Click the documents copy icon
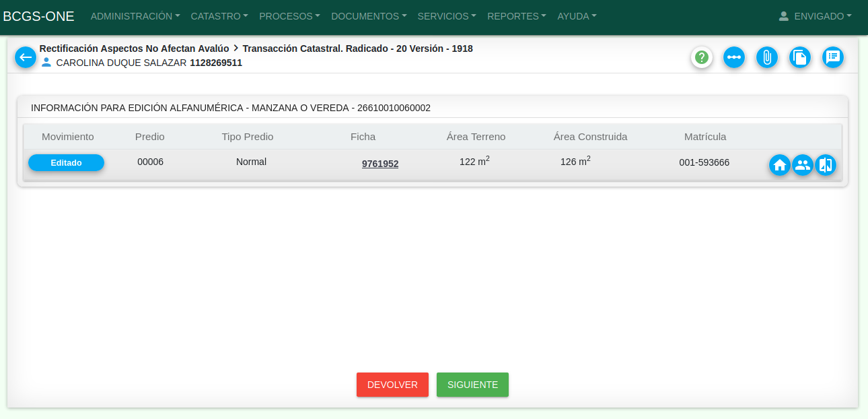This screenshot has height=419, width=868. coord(799,57)
